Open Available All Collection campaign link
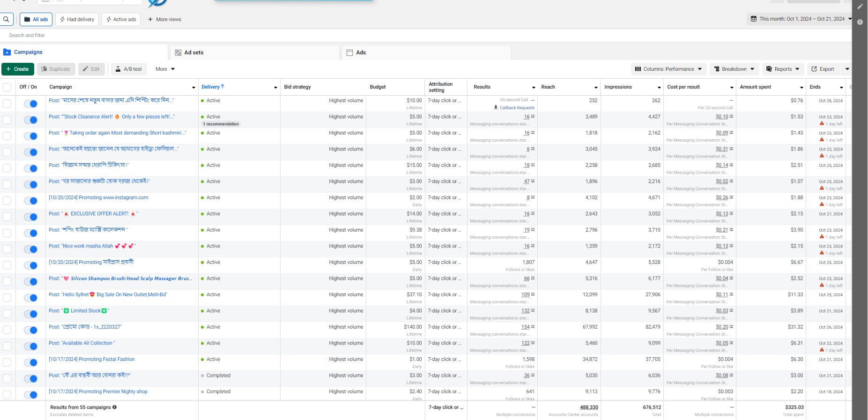The height and width of the screenshot is (420, 868). pyautogui.click(x=82, y=343)
